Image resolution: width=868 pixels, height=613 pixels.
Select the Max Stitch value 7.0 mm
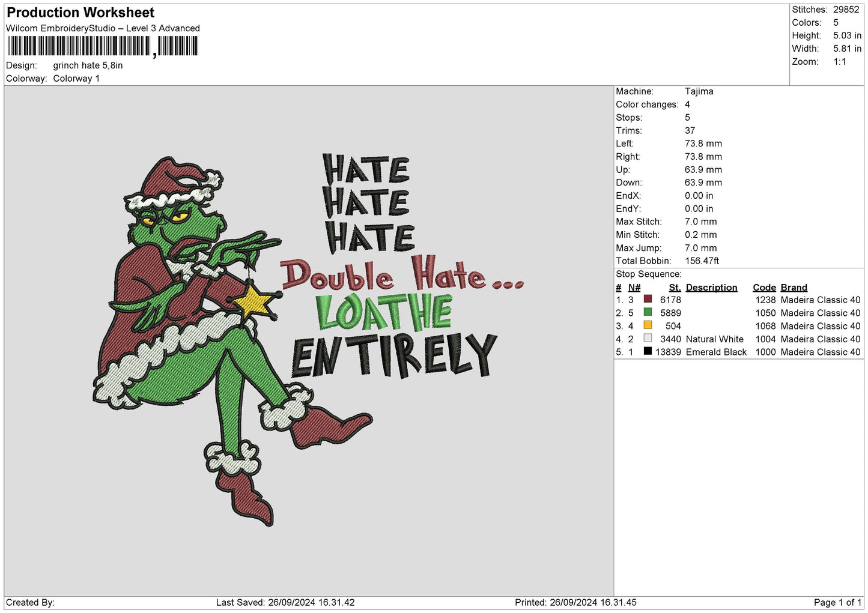[700, 222]
